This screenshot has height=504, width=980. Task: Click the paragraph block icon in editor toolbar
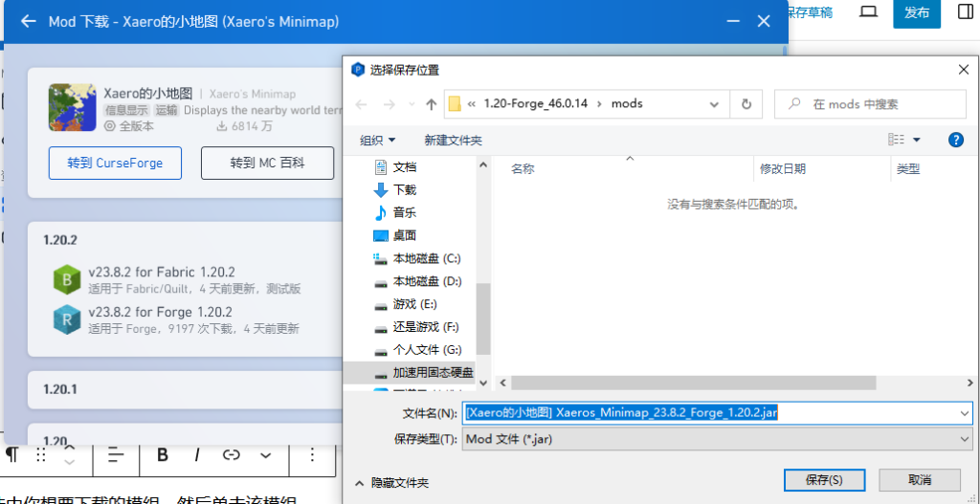click(11, 454)
